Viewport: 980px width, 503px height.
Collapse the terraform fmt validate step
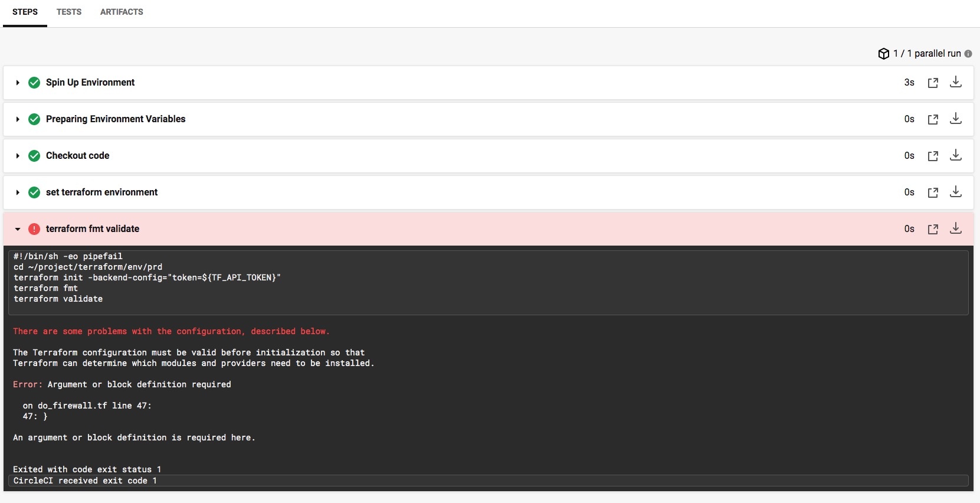18,229
